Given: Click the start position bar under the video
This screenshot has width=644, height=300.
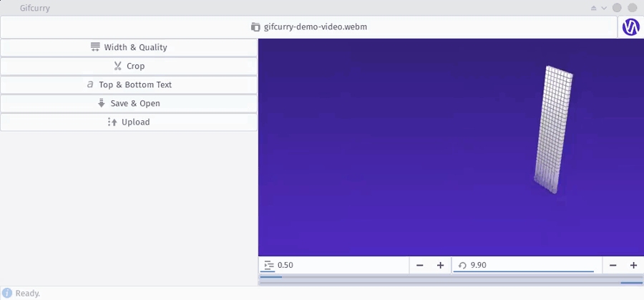Looking at the screenshot, I should pyautogui.click(x=451, y=277).
